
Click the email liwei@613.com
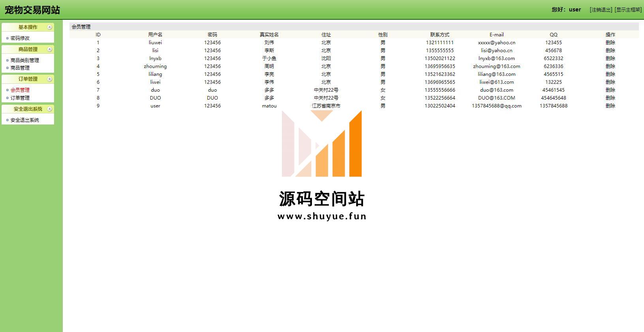(x=497, y=82)
